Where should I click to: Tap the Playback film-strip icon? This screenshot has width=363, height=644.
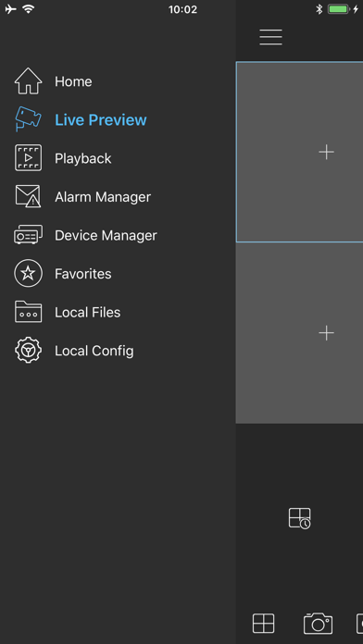click(29, 157)
